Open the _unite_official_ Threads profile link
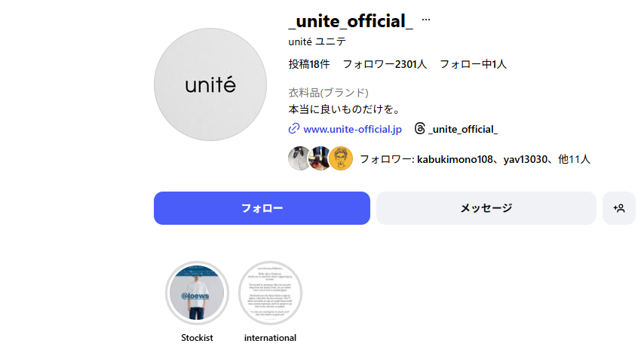The height and width of the screenshot is (359, 644). pos(463,129)
